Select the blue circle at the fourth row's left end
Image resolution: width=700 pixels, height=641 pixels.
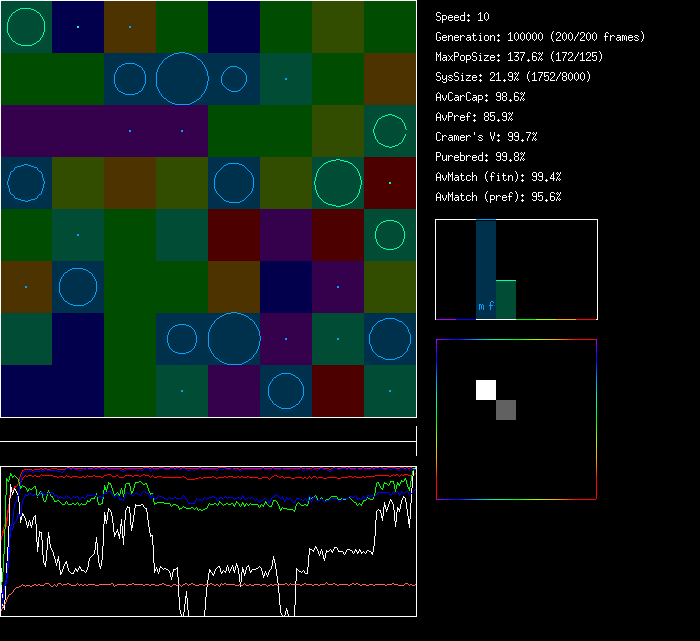(26, 183)
